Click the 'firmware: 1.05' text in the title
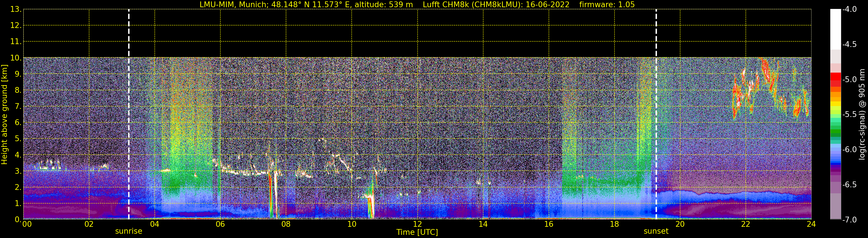 click(x=607, y=5)
